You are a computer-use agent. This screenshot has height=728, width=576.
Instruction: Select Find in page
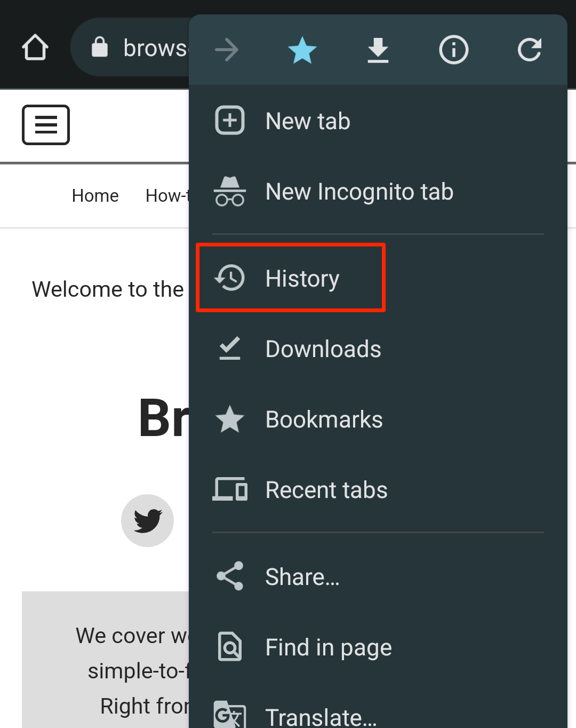point(328,647)
